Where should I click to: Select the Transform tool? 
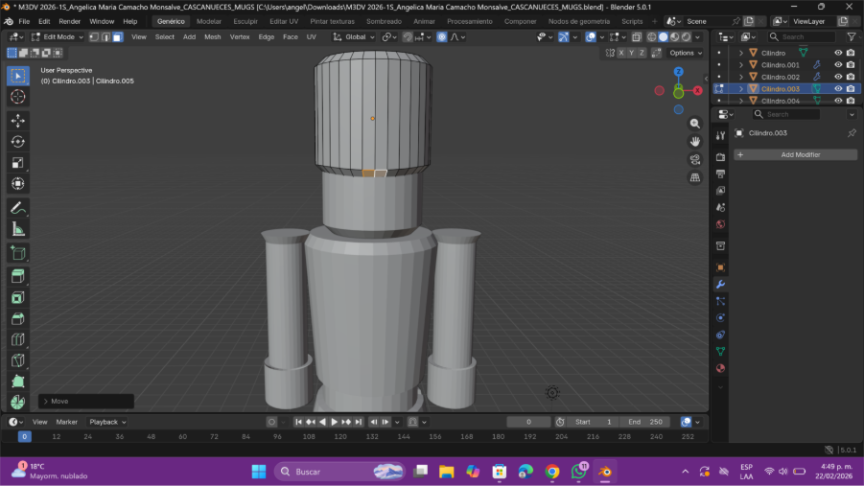[x=18, y=183]
